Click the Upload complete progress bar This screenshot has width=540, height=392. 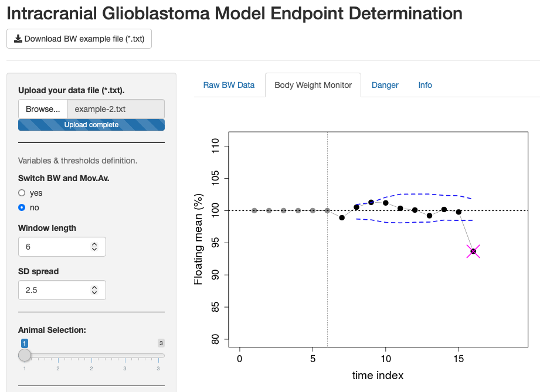coord(91,124)
